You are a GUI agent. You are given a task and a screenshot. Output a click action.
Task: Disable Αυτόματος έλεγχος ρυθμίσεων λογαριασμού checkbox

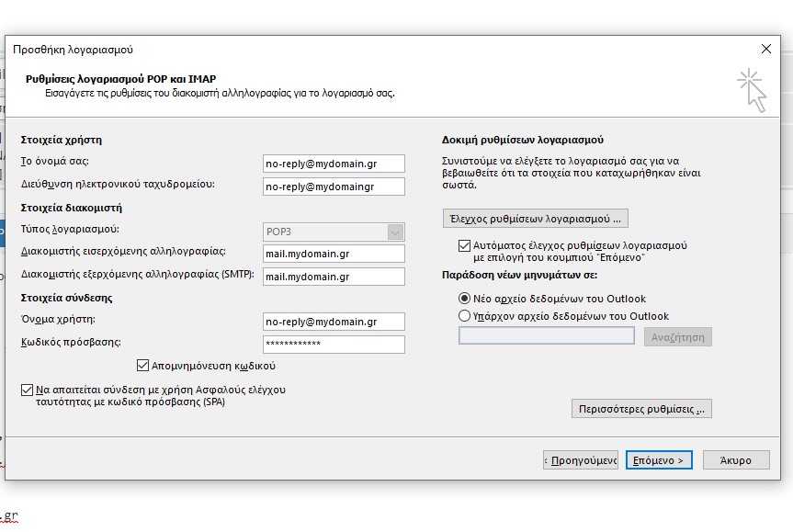click(464, 246)
